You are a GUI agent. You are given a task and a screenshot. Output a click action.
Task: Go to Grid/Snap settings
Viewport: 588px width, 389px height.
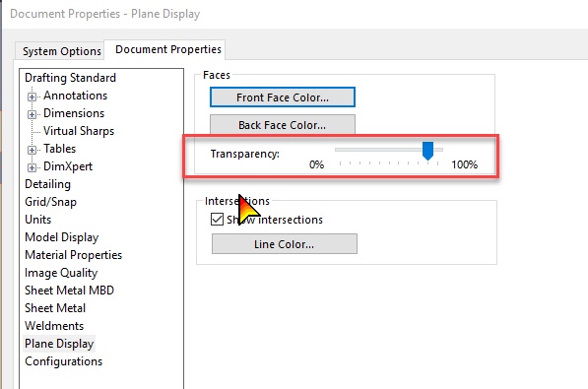point(50,202)
